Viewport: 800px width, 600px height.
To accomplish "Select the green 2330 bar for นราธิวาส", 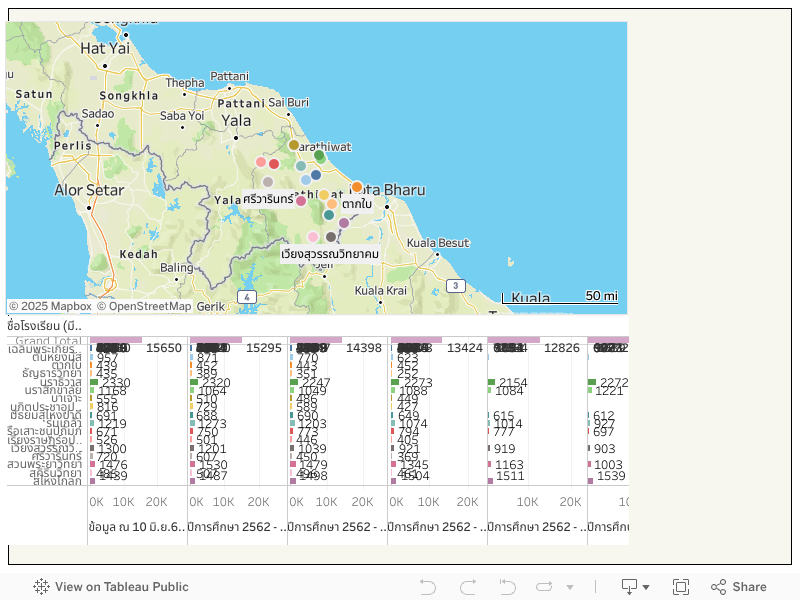I will click(94, 382).
